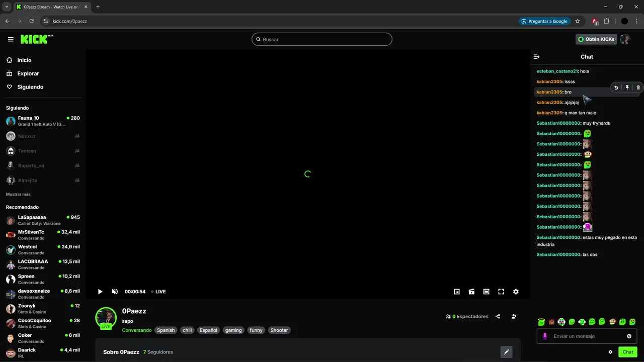Open the hamburger sidebar menu

(11, 39)
